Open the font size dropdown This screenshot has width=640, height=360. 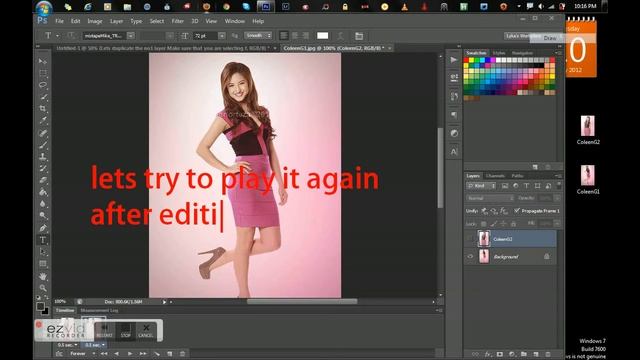tap(222, 36)
